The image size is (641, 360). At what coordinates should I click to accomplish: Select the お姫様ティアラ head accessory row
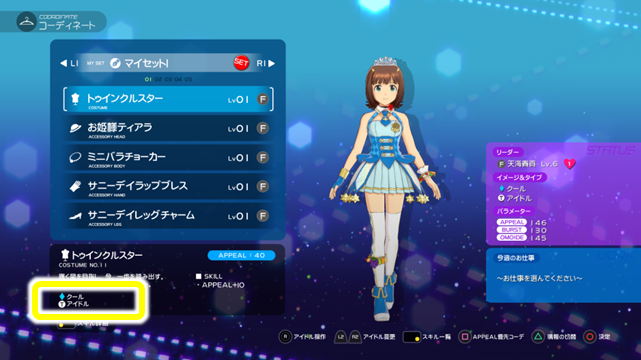pos(168,128)
